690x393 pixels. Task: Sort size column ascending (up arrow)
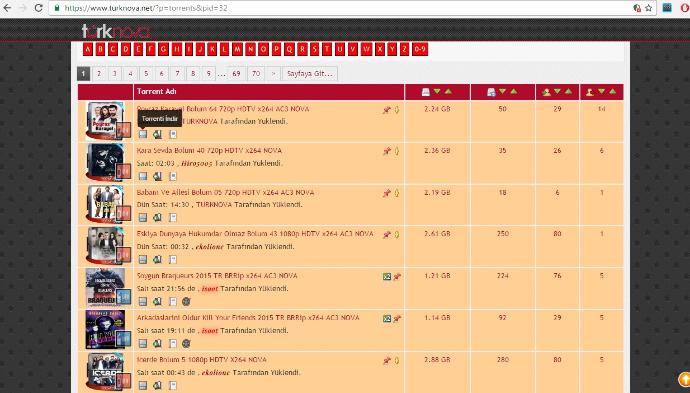coord(448,92)
